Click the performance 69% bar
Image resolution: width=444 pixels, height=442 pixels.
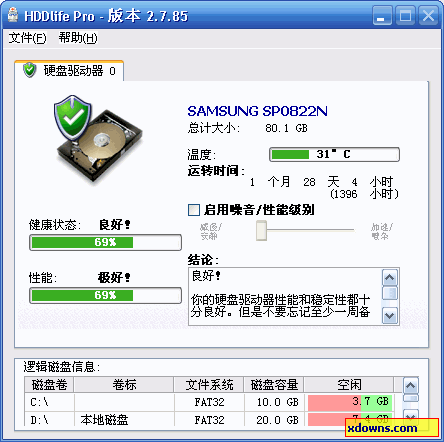[105, 295]
